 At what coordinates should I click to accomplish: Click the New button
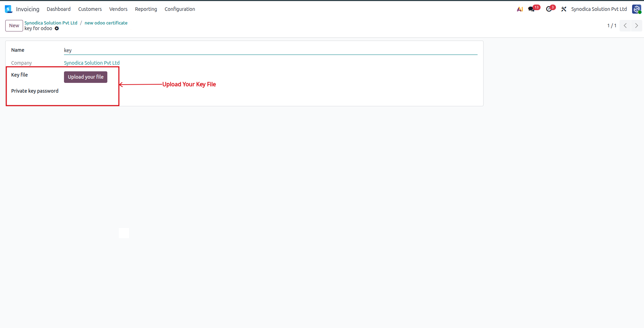tap(14, 26)
